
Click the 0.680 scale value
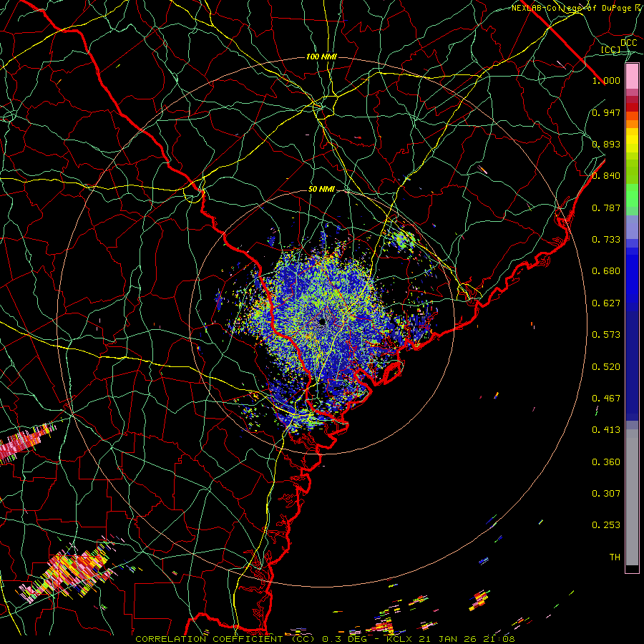pos(606,271)
